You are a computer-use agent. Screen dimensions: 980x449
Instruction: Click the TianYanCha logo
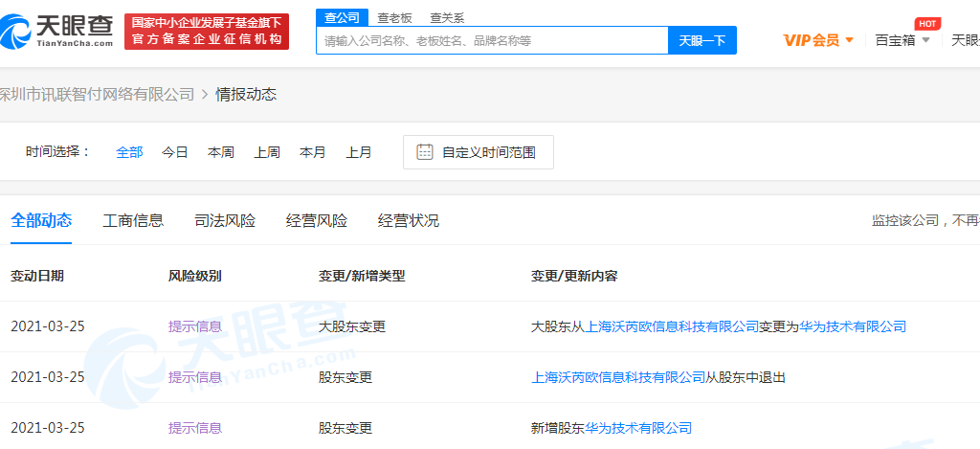pyautogui.click(x=56, y=32)
